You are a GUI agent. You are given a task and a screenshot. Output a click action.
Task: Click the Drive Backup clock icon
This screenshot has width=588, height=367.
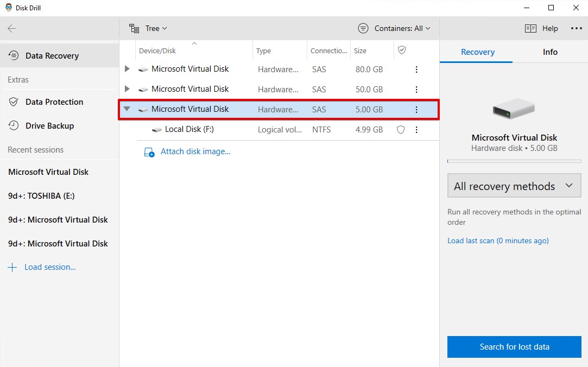click(14, 125)
